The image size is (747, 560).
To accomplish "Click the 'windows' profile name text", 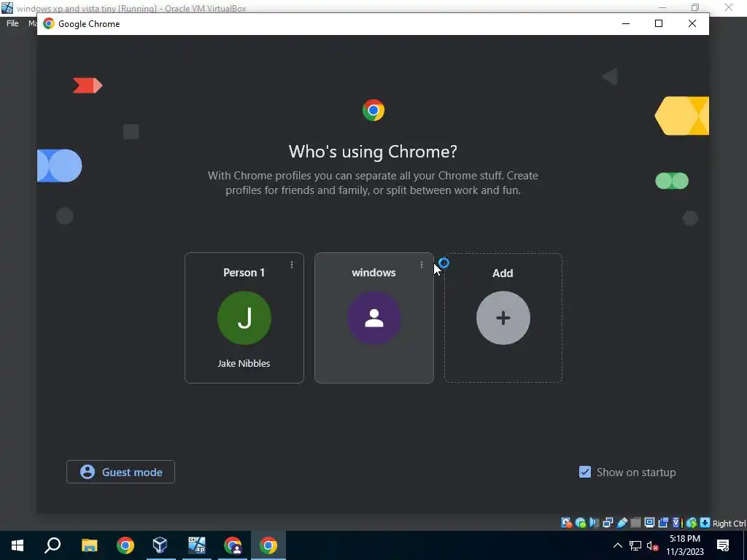I will click(373, 273).
